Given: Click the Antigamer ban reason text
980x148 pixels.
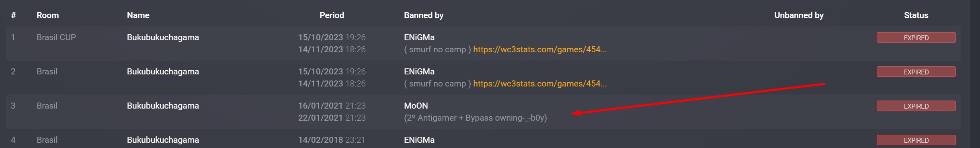Looking at the screenshot, I should click(x=475, y=118).
